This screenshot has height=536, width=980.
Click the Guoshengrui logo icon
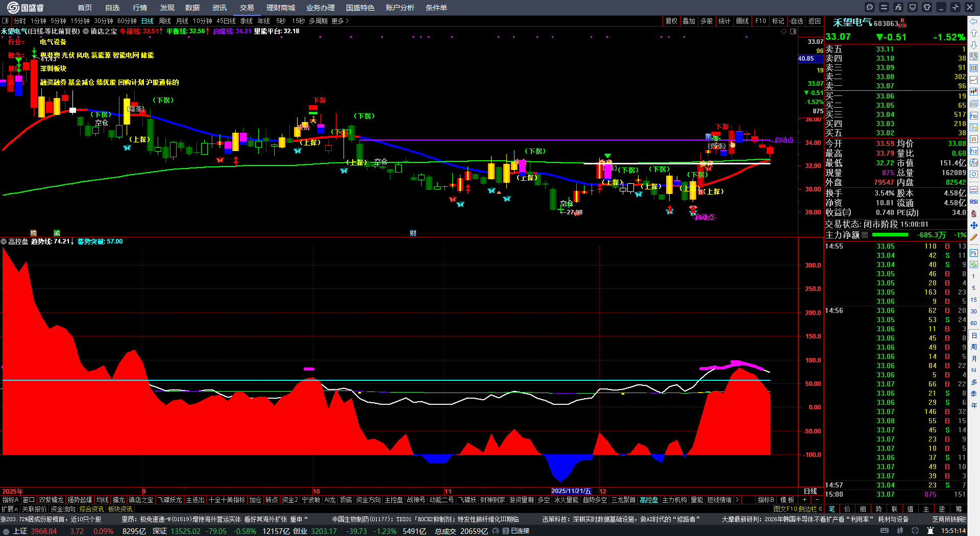[x=13, y=7]
